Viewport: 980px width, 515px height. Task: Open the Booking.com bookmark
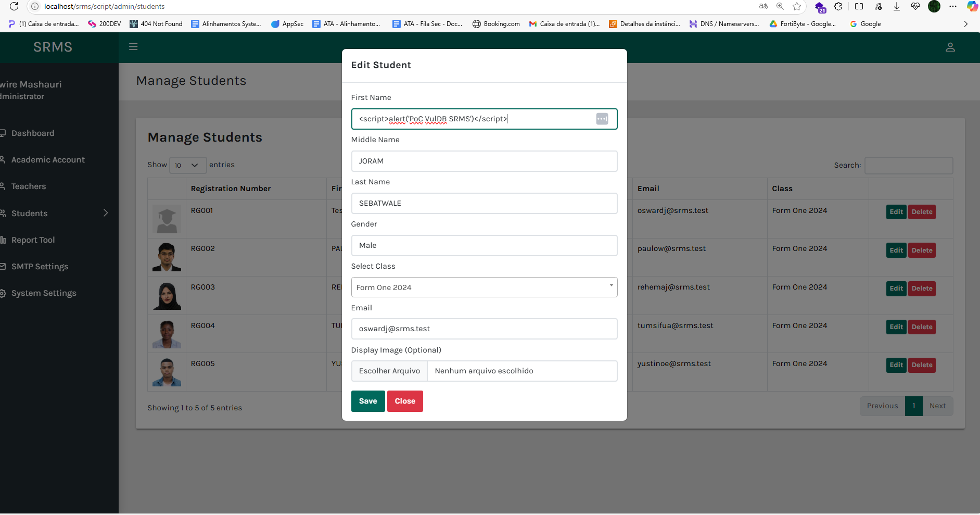[496, 24]
